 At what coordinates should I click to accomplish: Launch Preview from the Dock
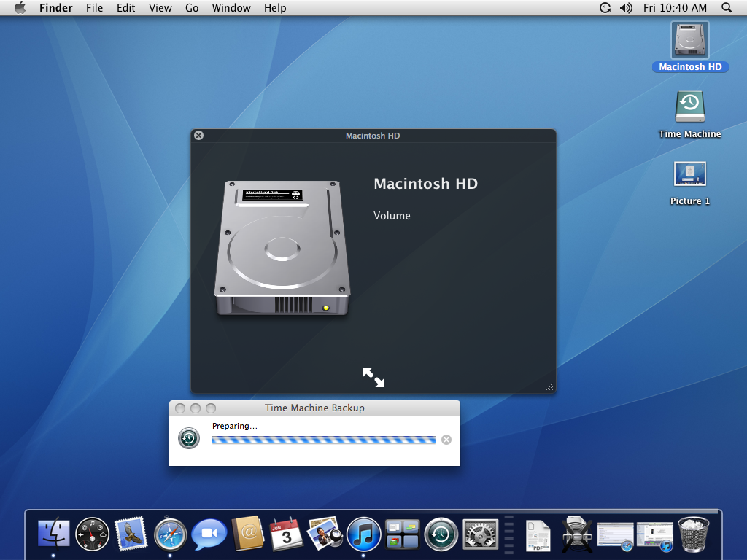point(325,533)
